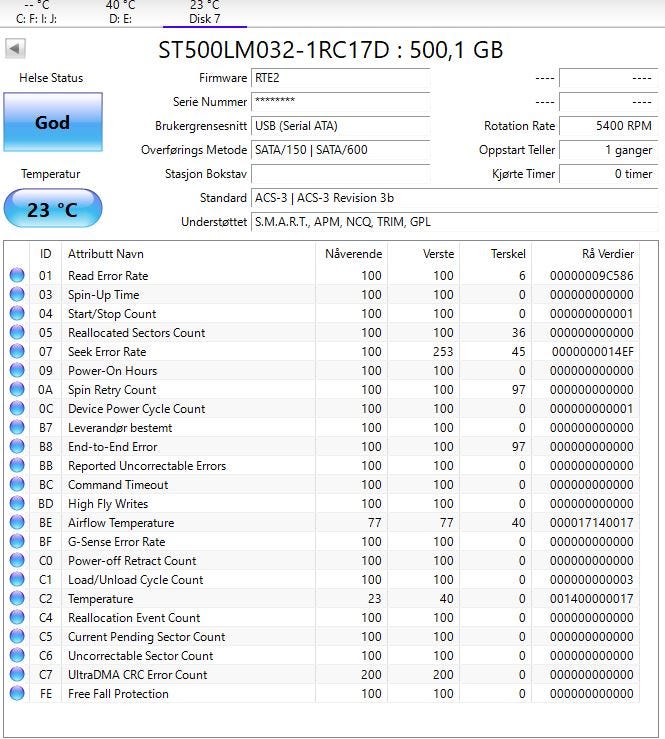Click status orb for Read Error Rate
Viewport: 665px width, 739px height.
17,275
